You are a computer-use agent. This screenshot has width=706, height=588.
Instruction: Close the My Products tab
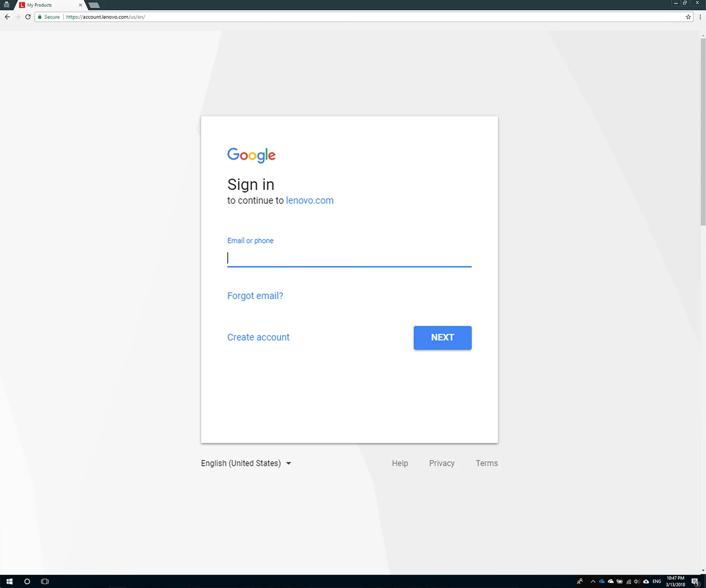click(80, 5)
